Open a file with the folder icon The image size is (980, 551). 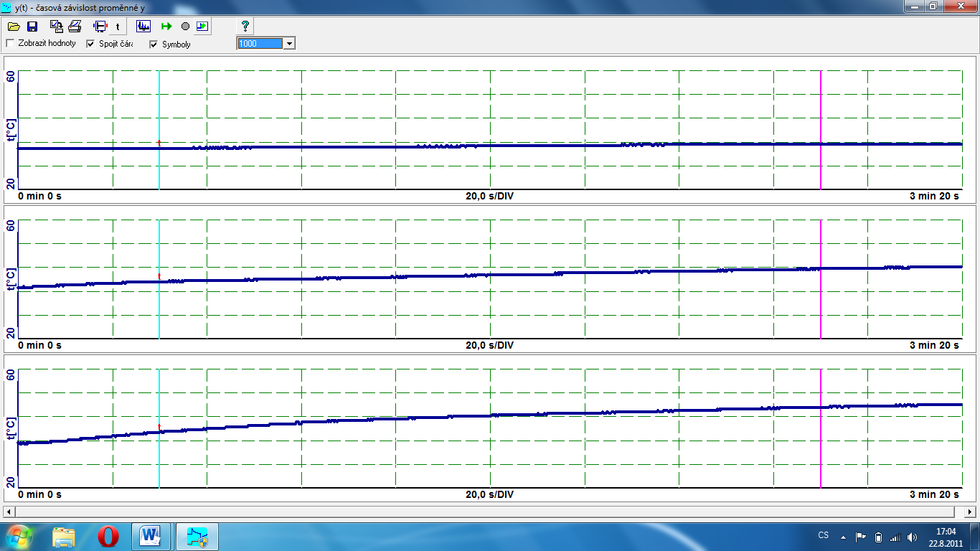(14, 27)
